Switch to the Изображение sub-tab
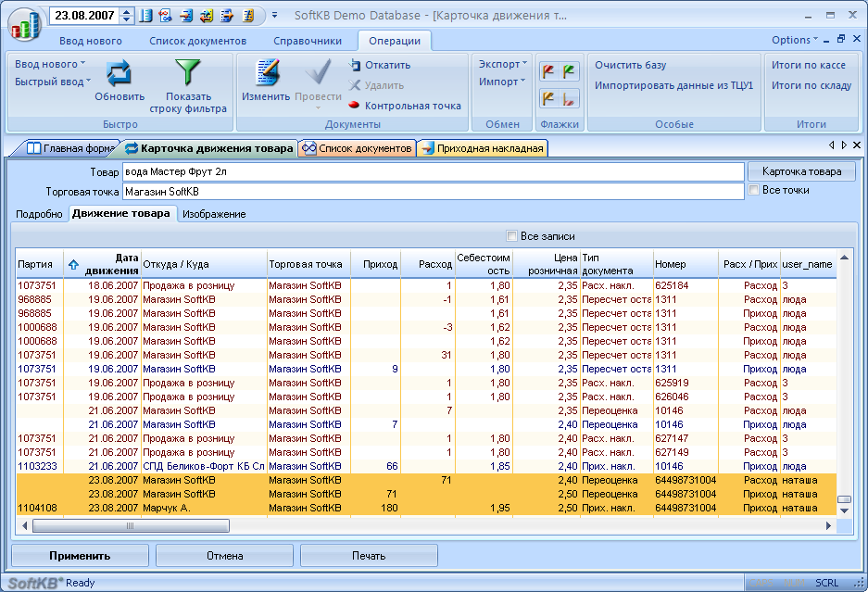The width and height of the screenshot is (868, 592). pos(214,214)
